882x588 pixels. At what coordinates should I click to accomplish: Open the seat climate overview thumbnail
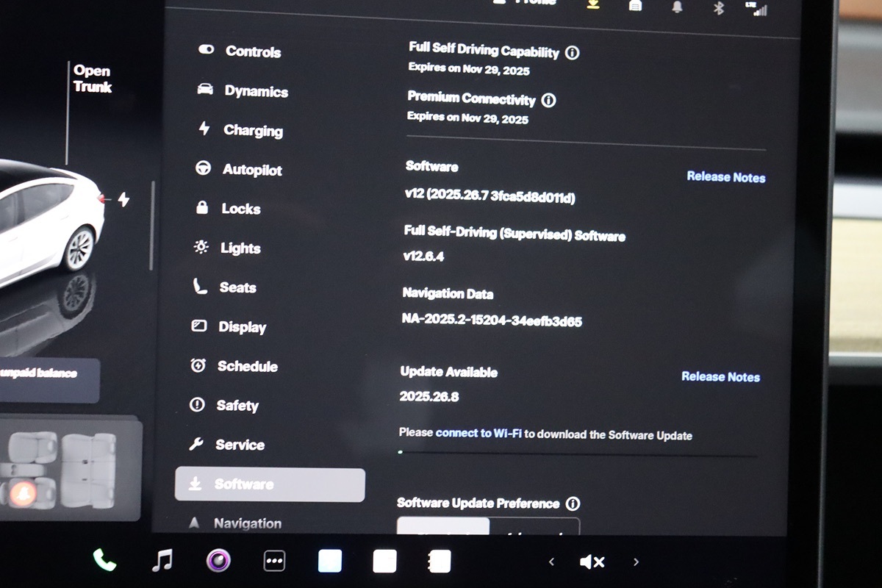69,467
